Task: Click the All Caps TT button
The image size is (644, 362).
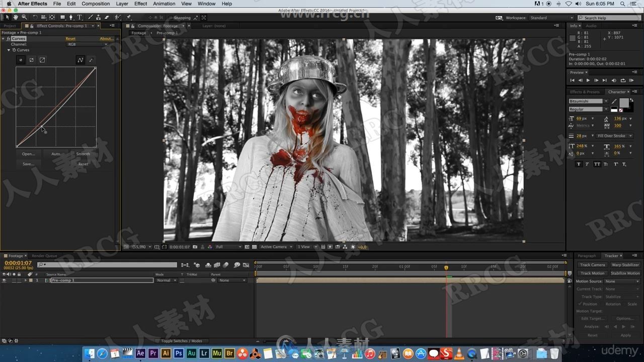Action: [x=597, y=164]
